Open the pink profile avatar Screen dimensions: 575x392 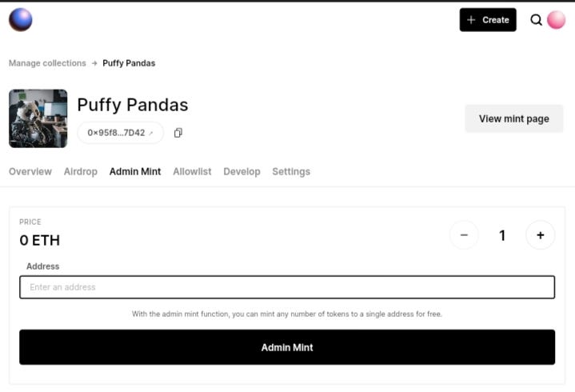[557, 20]
